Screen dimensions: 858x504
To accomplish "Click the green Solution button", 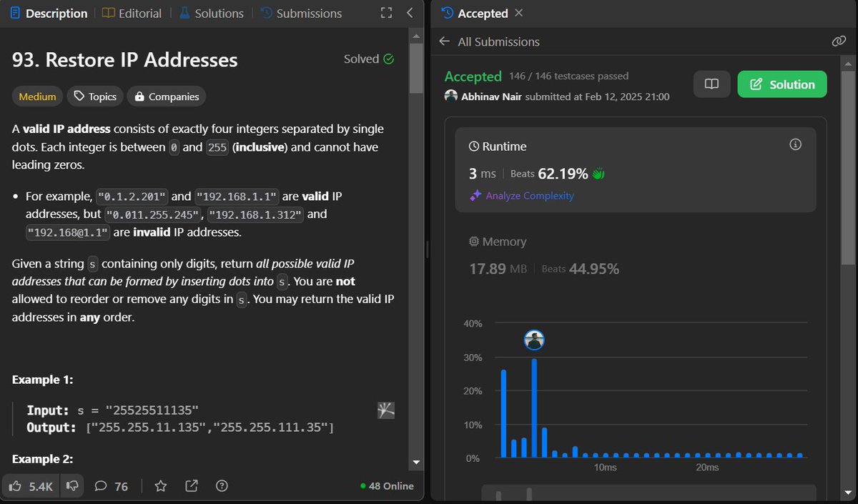I will click(x=782, y=84).
